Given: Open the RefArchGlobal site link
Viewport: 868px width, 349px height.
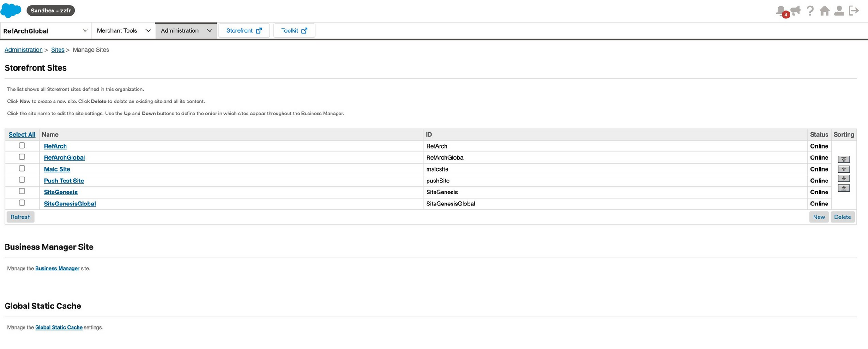Looking at the screenshot, I should tap(65, 158).
